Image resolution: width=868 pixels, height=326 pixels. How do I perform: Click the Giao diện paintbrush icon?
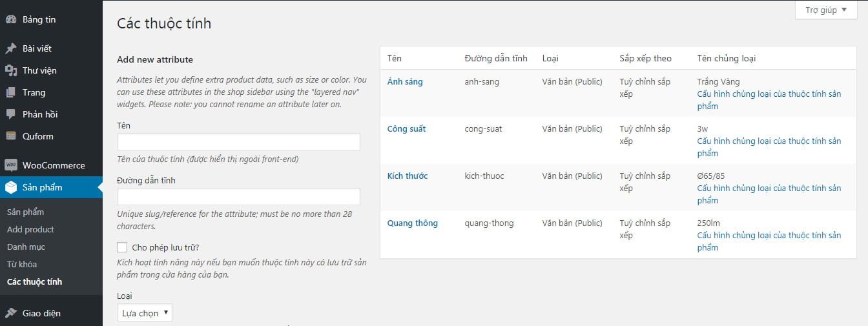(x=10, y=313)
